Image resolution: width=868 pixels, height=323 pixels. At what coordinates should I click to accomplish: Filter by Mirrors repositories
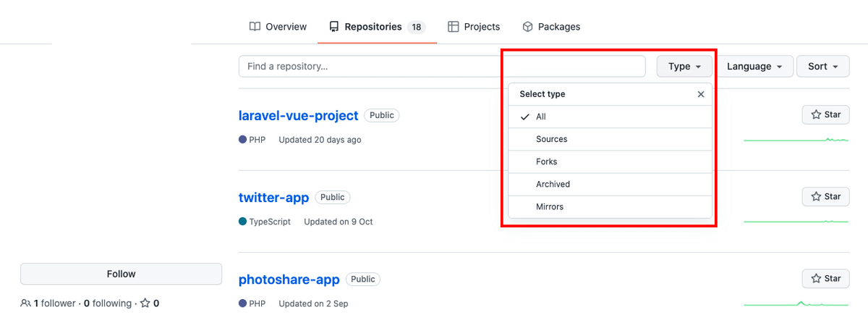pyautogui.click(x=610, y=206)
